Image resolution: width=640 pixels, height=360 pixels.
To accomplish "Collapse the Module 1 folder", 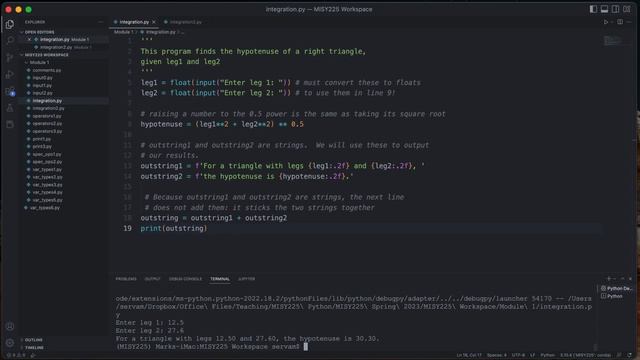I will click(39, 62).
